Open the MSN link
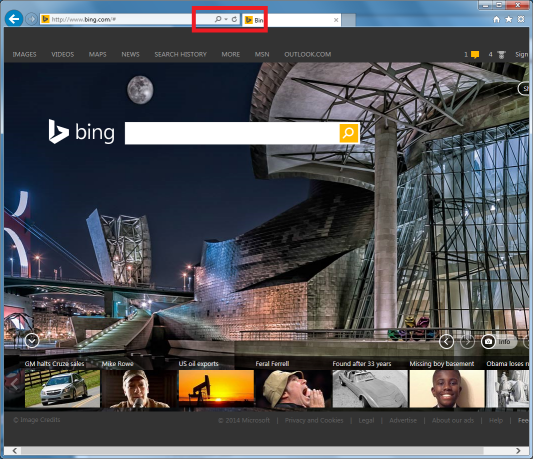The image size is (533, 459). 262,54
